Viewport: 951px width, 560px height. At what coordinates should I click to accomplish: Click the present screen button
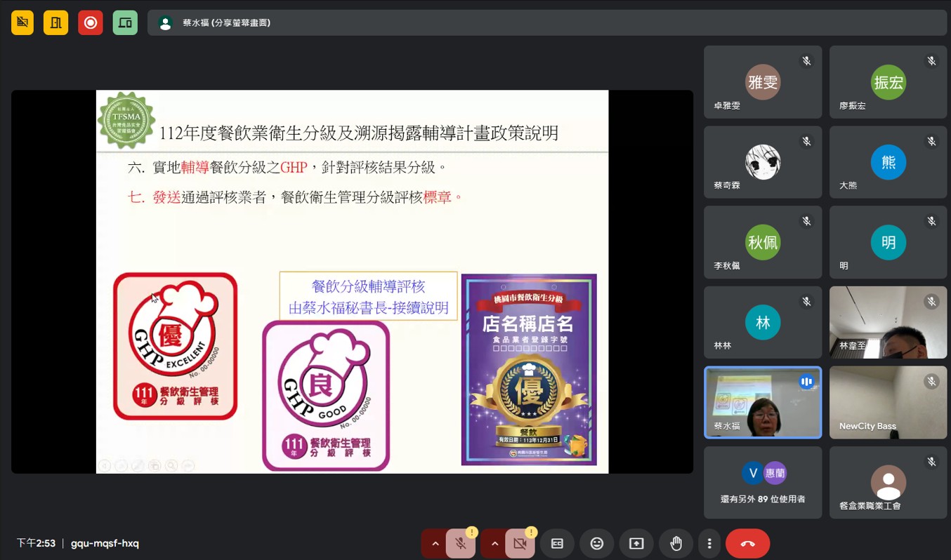tap(636, 544)
